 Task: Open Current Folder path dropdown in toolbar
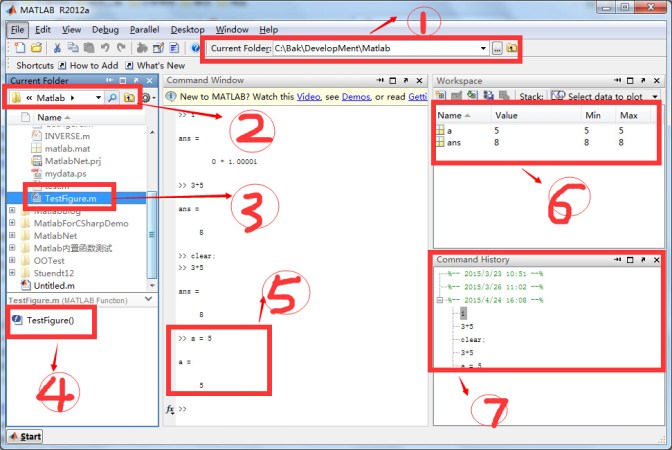(x=483, y=48)
